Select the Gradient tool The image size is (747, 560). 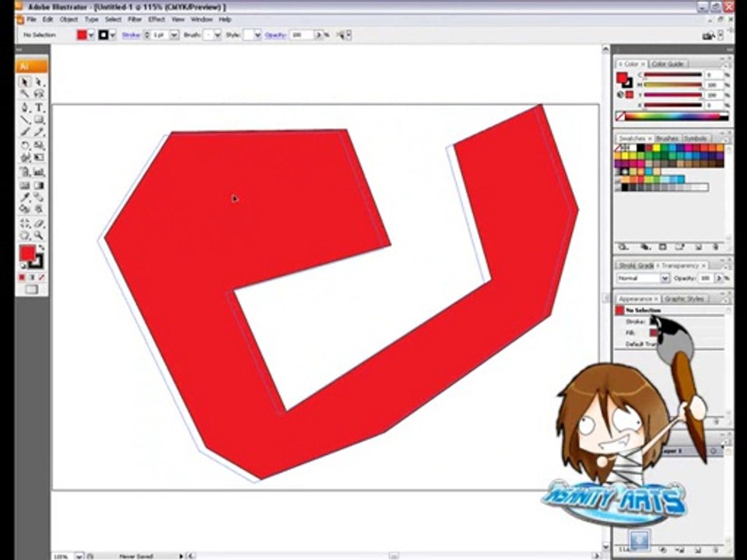[x=39, y=185]
